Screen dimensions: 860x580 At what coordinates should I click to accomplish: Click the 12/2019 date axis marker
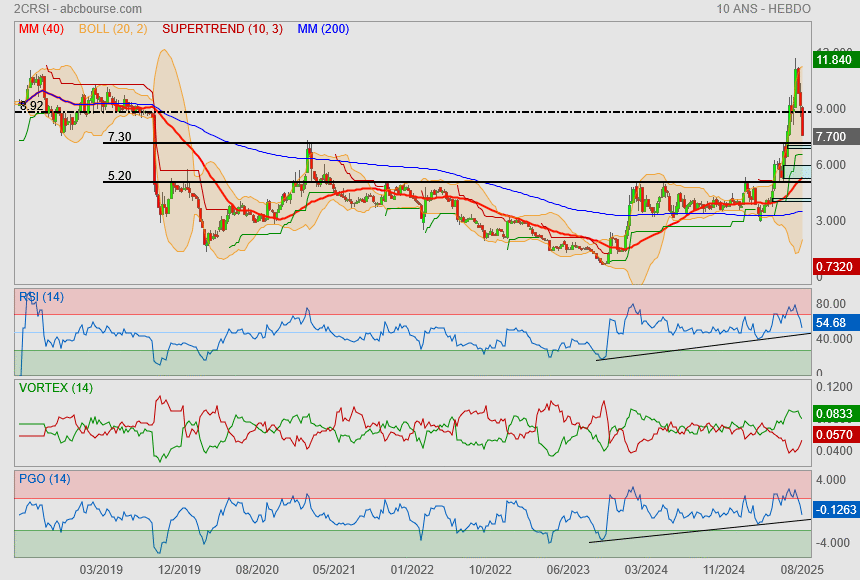click(x=178, y=569)
